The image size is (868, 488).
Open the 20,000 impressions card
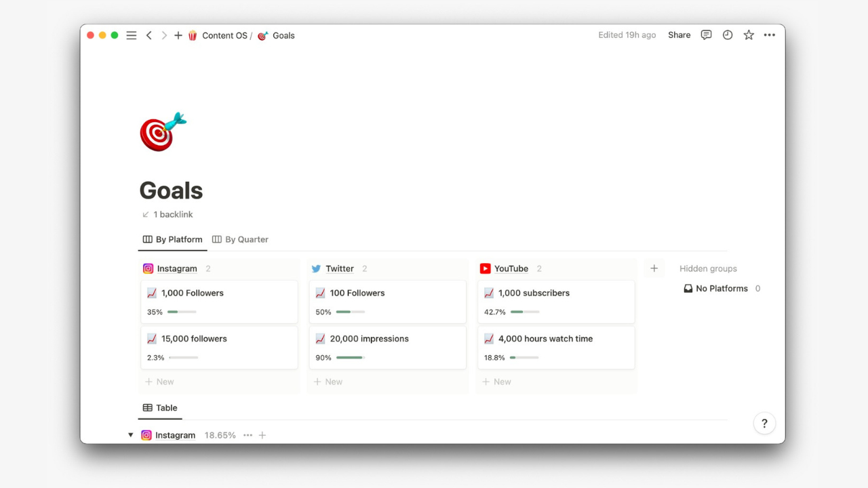point(388,348)
